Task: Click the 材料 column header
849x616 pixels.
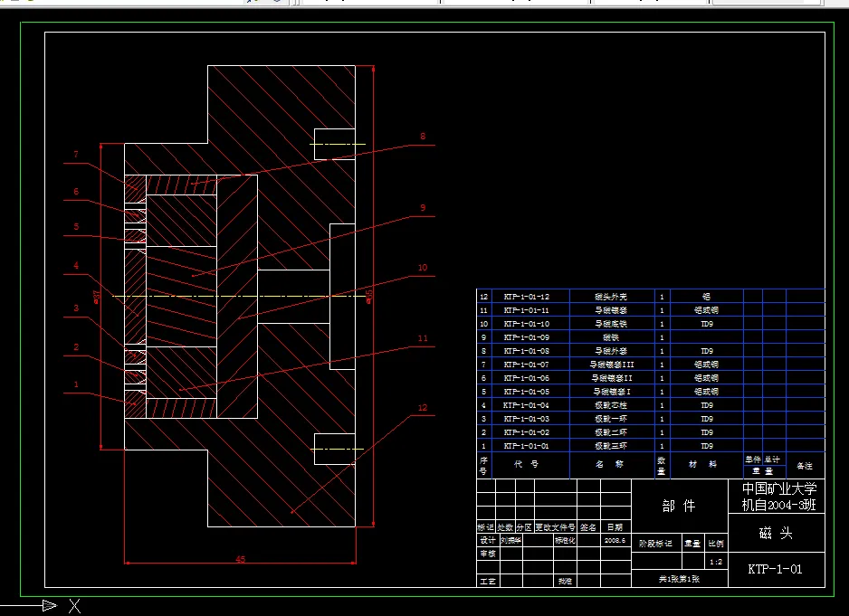Action: [x=702, y=464]
